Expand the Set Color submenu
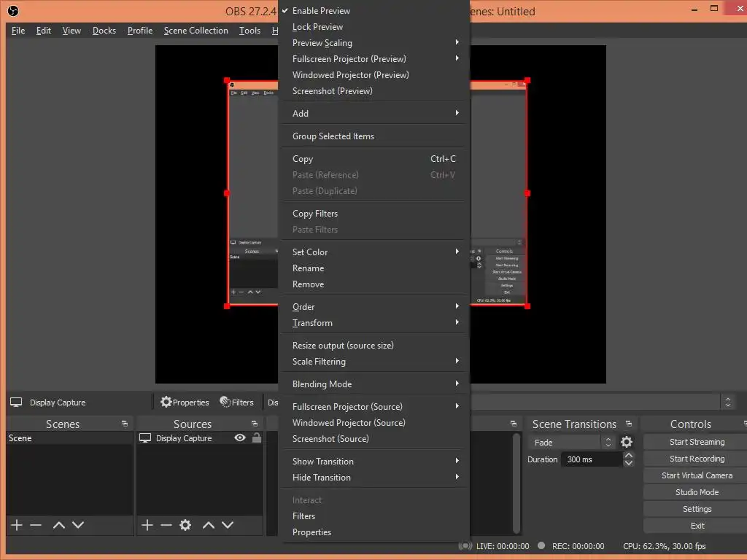747x560 pixels. click(373, 252)
